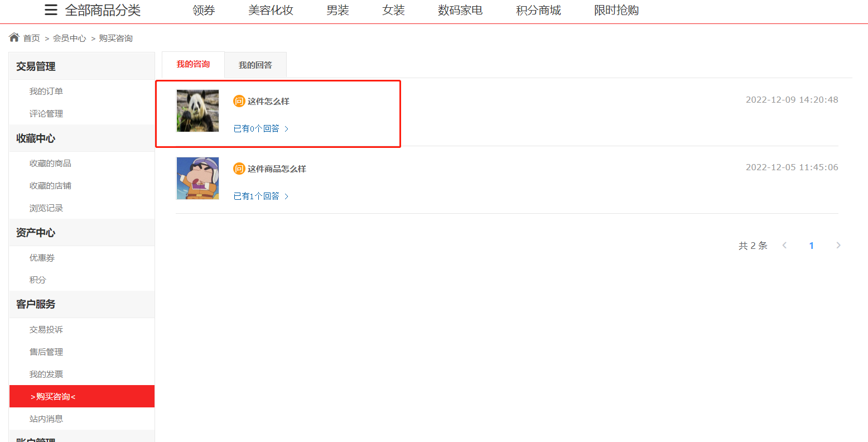This screenshot has height=442, width=868.
Task: Open 领券 in top navigation
Action: coord(204,10)
